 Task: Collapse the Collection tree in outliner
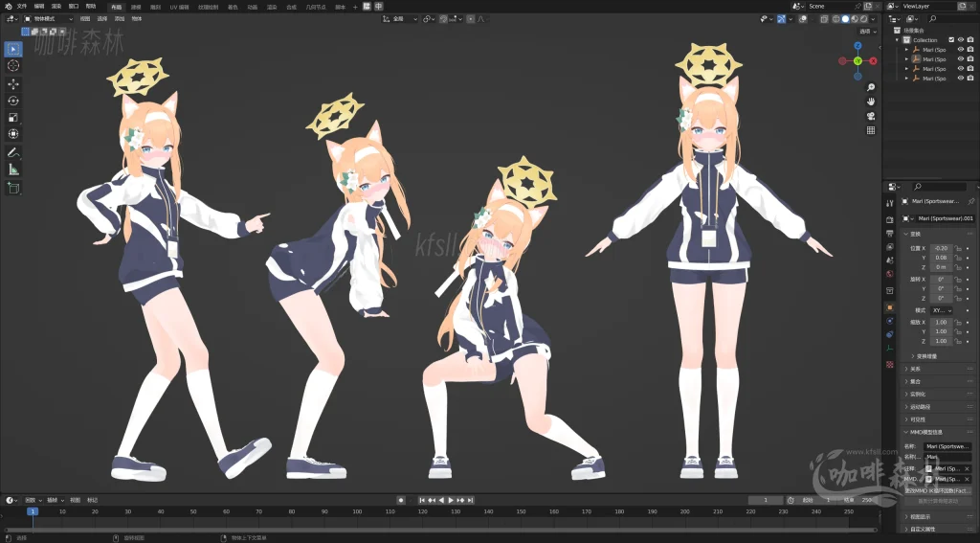(x=898, y=40)
